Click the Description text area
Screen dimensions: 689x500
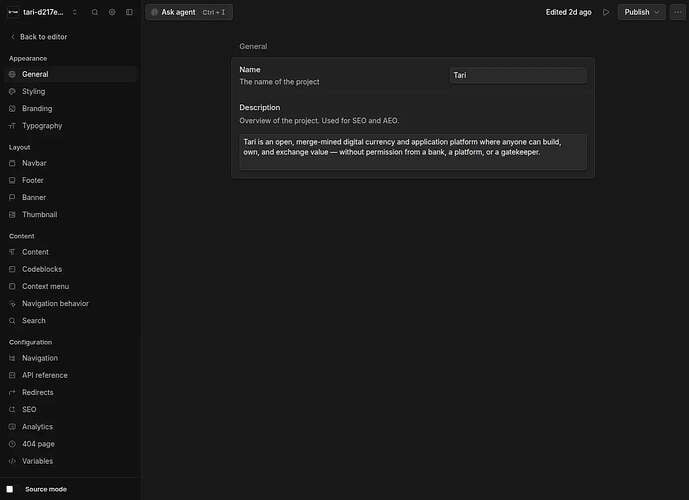tap(413, 152)
